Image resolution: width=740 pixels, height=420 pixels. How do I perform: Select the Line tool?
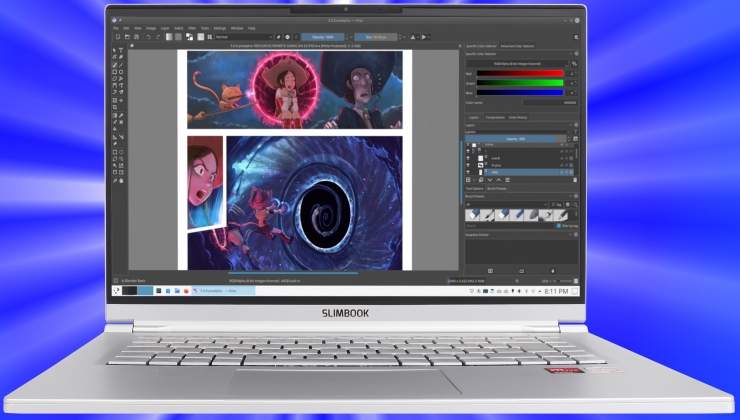click(x=121, y=65)
